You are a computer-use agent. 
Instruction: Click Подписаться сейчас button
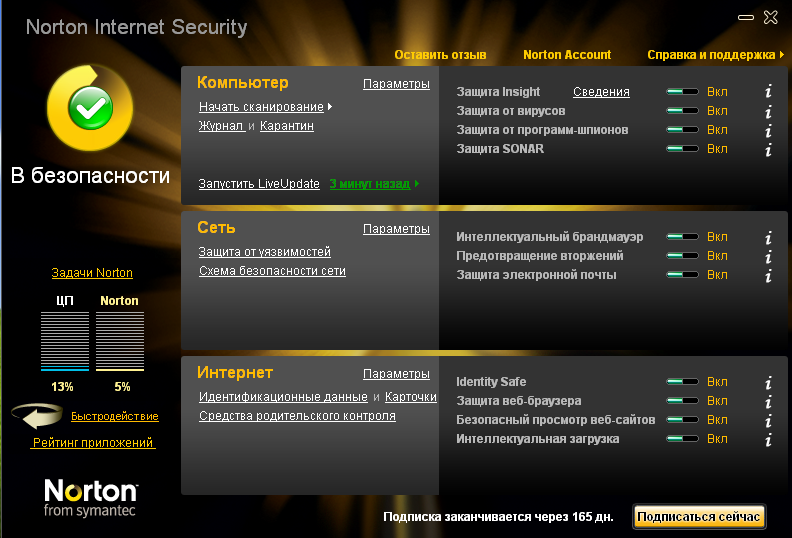(x=699, y=517)
